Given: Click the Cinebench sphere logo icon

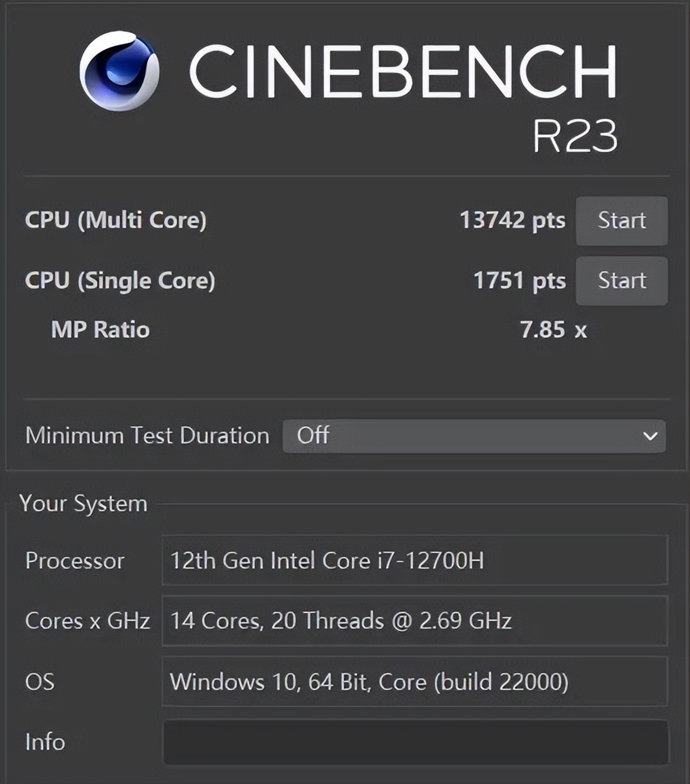Looking at the screenshot, I should [119, 71].
